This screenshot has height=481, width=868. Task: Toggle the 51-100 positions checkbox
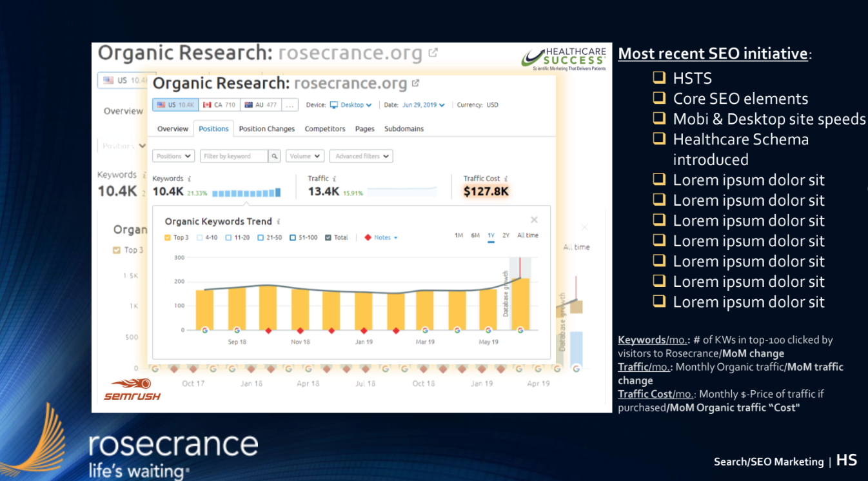pos(292,238)
